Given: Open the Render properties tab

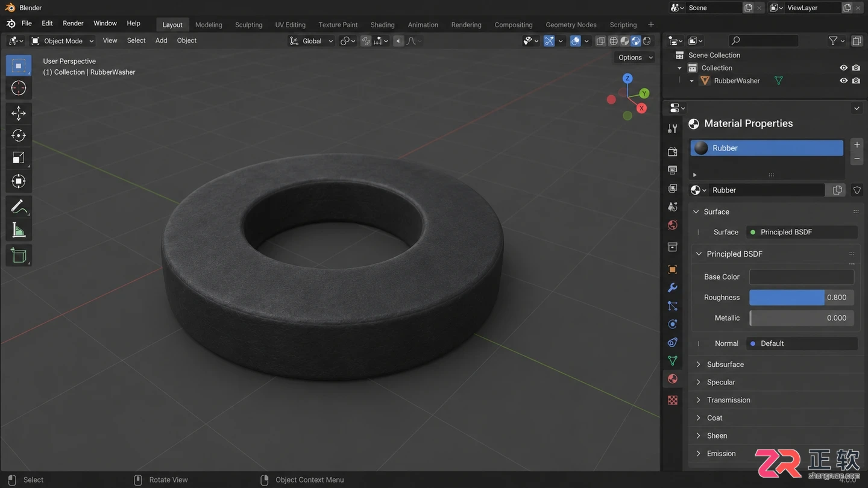Looking at the screenshot, I should tap(673, 152).
